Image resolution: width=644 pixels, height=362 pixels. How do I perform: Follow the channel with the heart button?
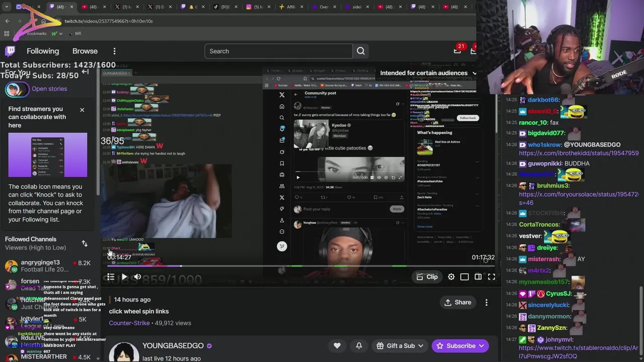pos(337,346)
